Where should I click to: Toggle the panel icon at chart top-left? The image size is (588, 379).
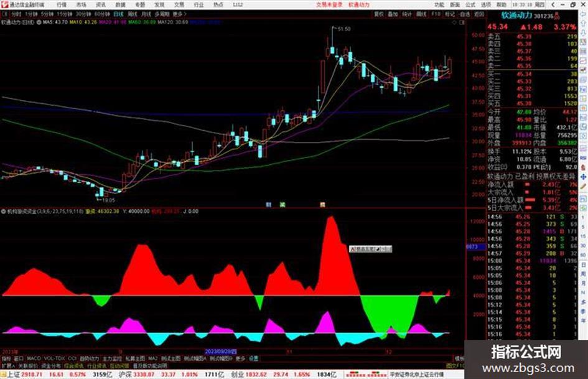pos(4,14)
